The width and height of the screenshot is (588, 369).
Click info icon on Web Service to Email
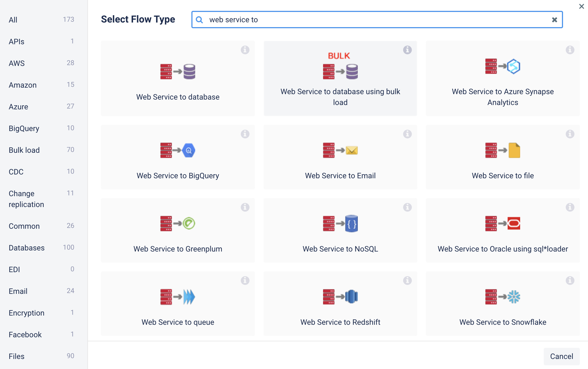click(x=407, y=134)
